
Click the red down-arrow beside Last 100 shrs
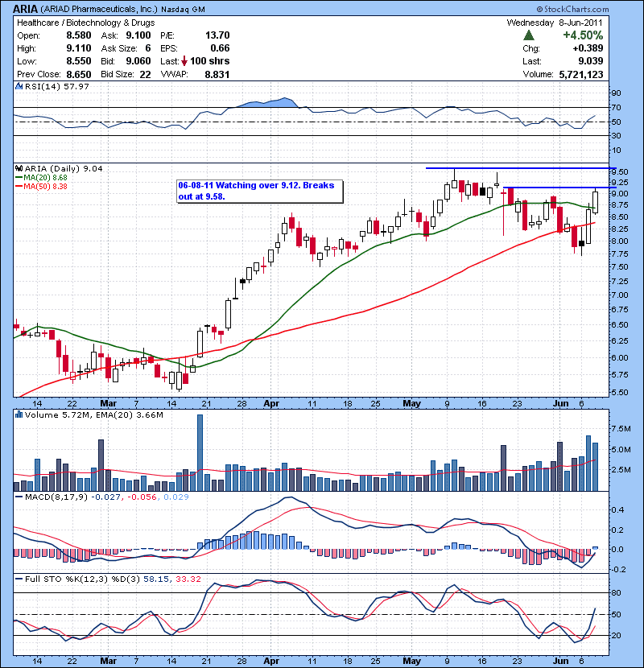point(184,61)
